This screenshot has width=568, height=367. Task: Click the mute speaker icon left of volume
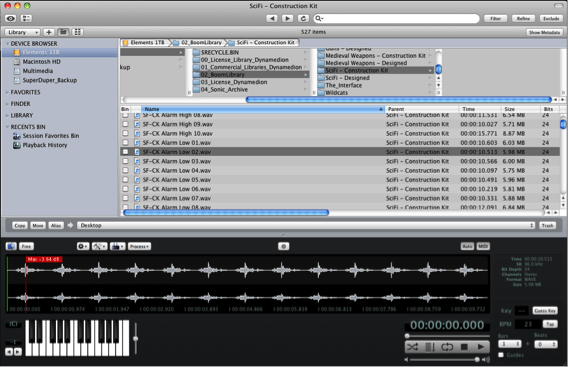tap(406, 359)
